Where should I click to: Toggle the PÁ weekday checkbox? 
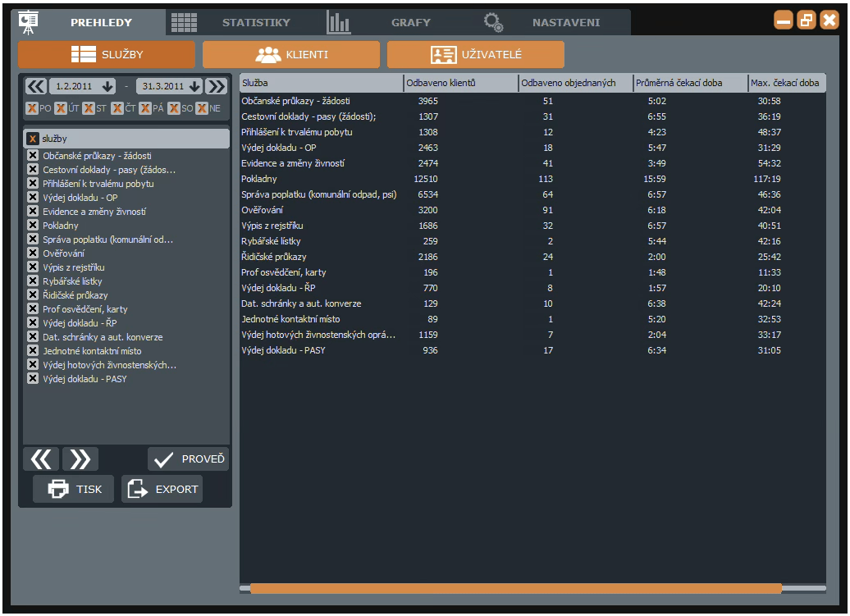(145, 108)
